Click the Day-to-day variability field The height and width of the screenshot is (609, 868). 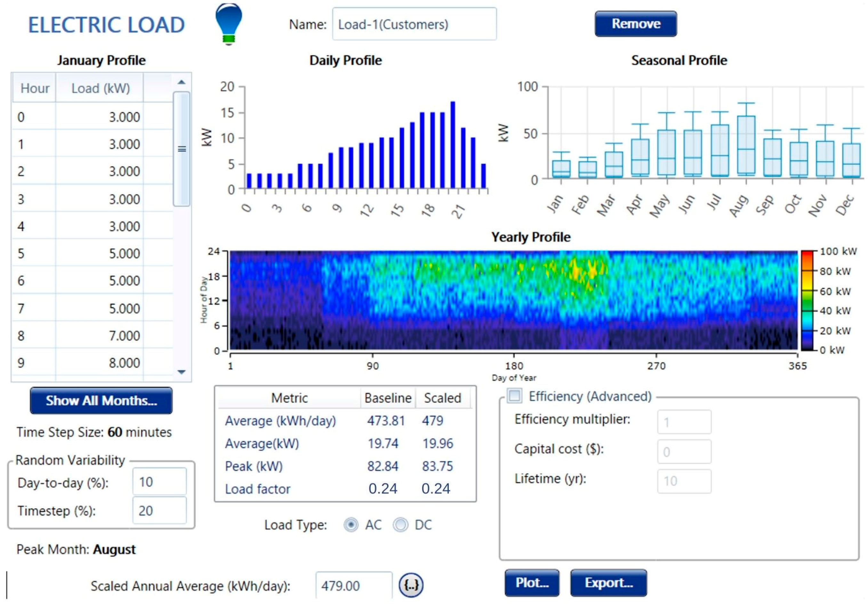pos(159,482)
